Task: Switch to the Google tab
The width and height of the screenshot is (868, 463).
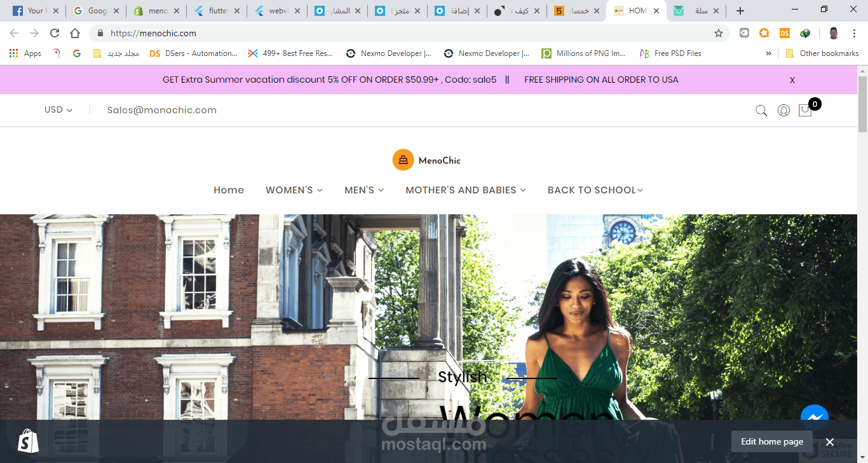Action: (x=96, y=11)
